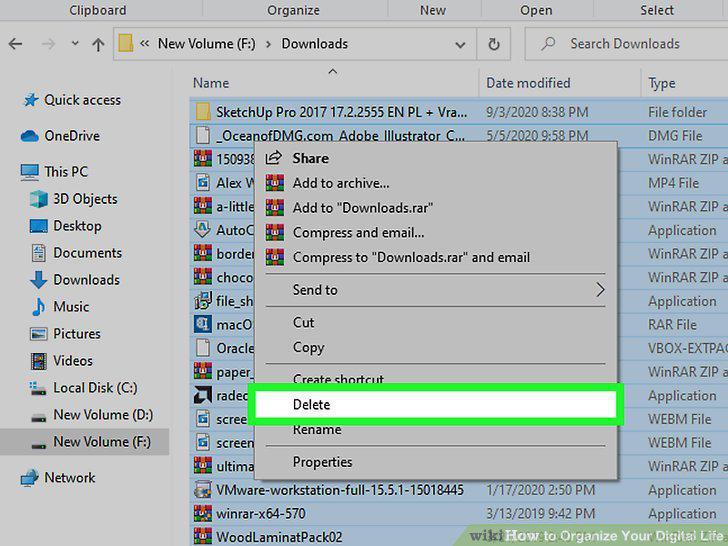The image size is (728, 546).
Task: Select New Volume (F:) in sidebar
Action: point(102,442)
